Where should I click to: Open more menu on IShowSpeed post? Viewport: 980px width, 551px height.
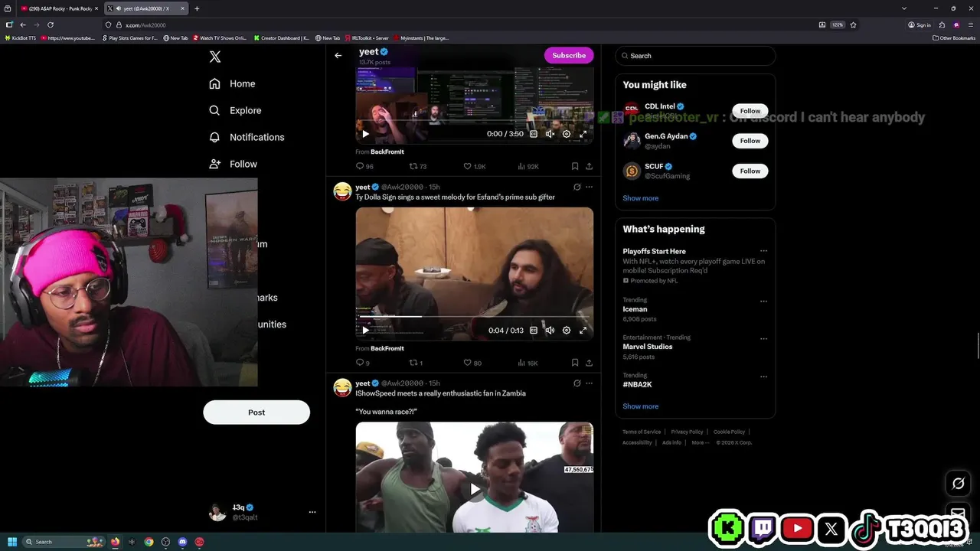[589, 383]
